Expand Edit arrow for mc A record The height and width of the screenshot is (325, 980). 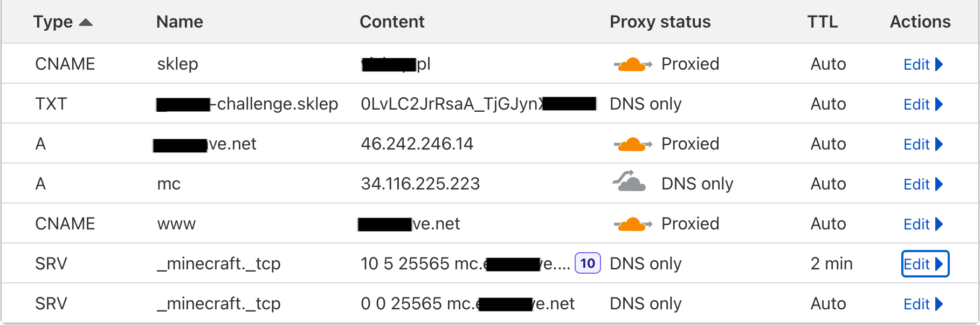coord(939,184)
